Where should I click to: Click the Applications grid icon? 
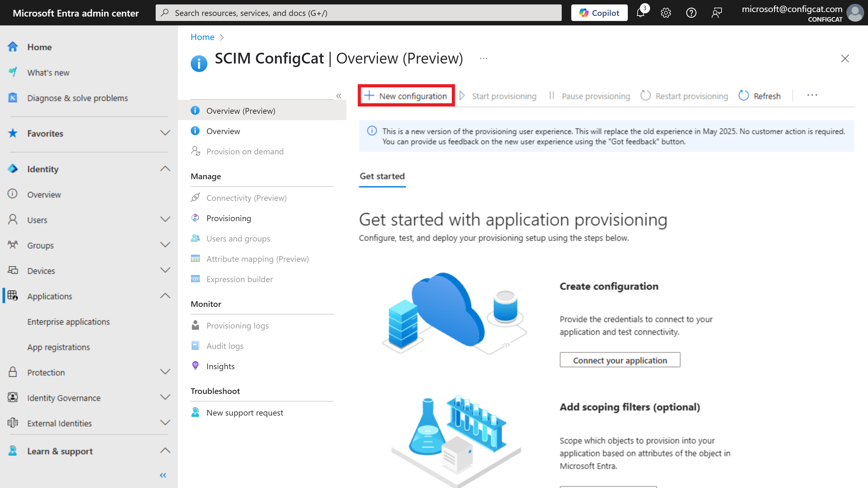click(13, 296)
